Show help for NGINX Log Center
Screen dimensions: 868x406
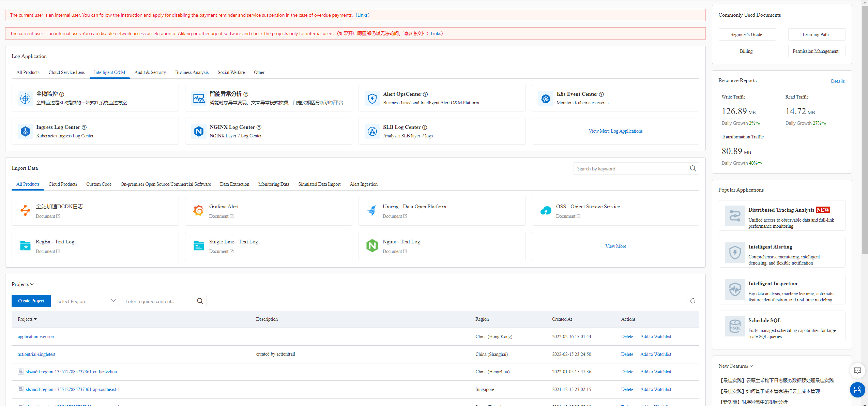pos(259,127)
